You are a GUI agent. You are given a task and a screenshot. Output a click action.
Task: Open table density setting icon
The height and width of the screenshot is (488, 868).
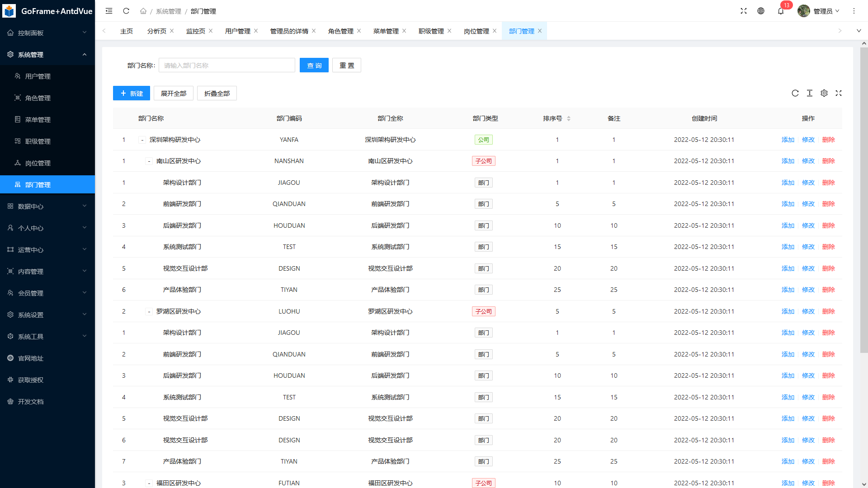(x=810, y=93)
